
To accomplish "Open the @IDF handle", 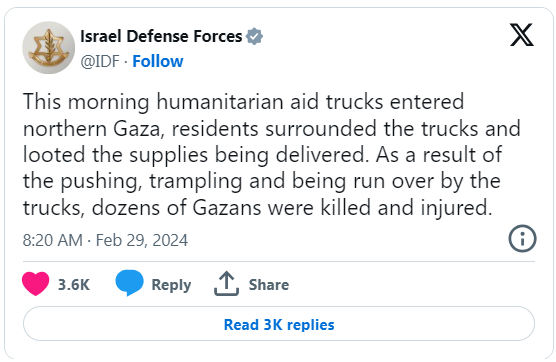I will (100, 62).
